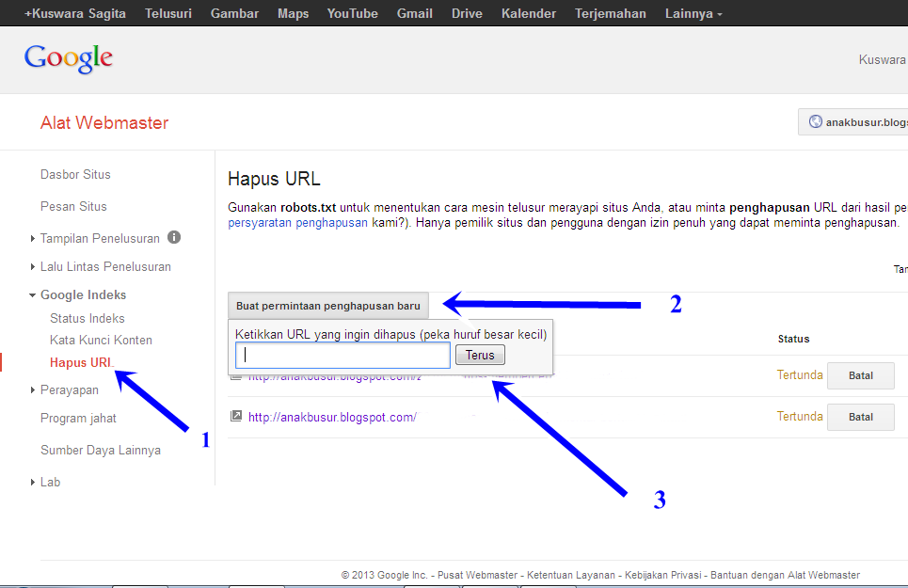The width and height of the screenshot is (908, 588).
Task: Expand Perayapan section arrow
Action: 32,390
